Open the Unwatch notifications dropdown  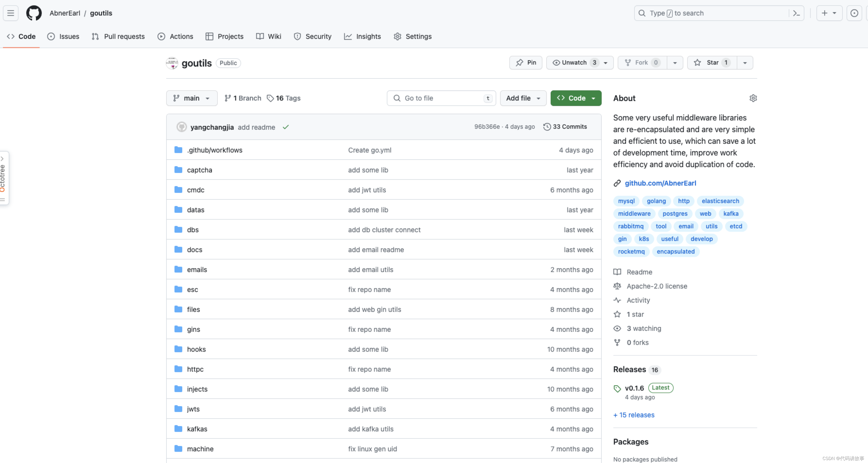click(x=580, y=63)
